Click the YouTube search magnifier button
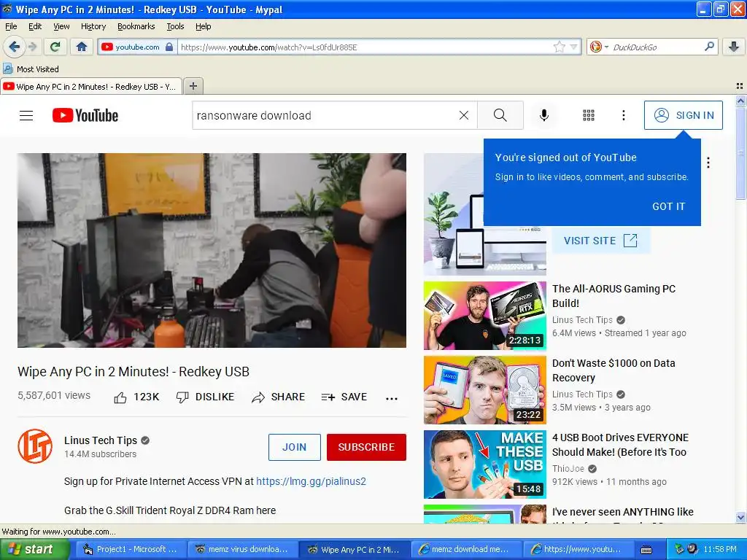 click(500, 115)
